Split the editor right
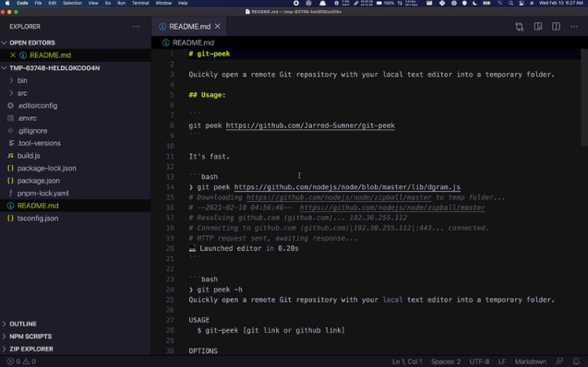Viewport: 588px width, 367px height. pyautogui.click(x=556, y=27)
